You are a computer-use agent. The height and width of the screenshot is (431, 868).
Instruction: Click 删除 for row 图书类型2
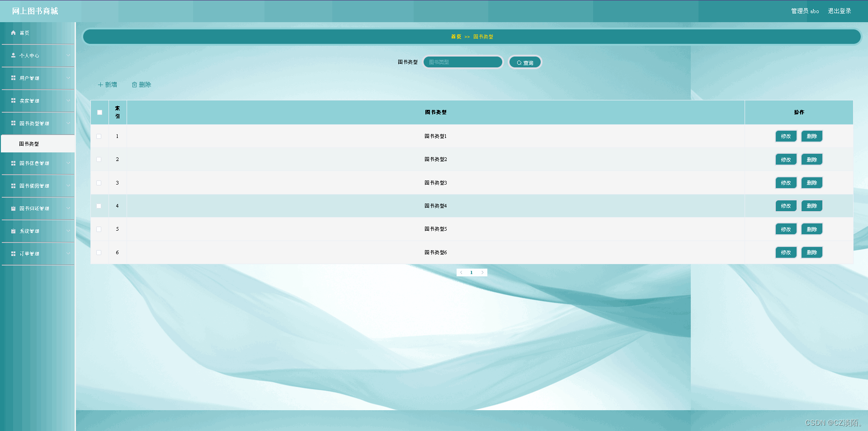pyautogui.click(x=811, y=159)
